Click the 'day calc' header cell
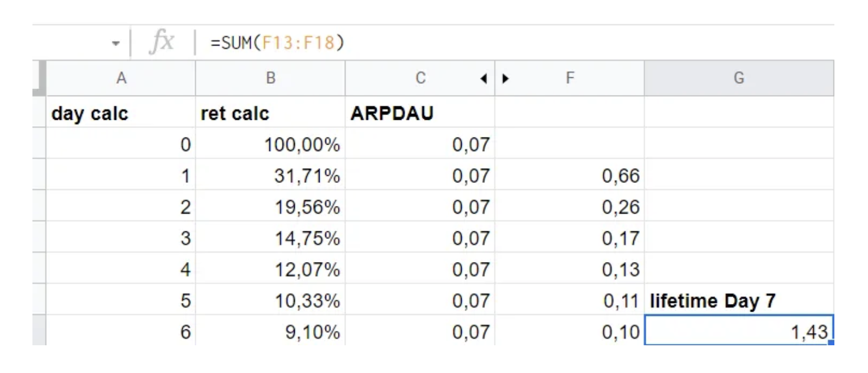 [121, 113]
